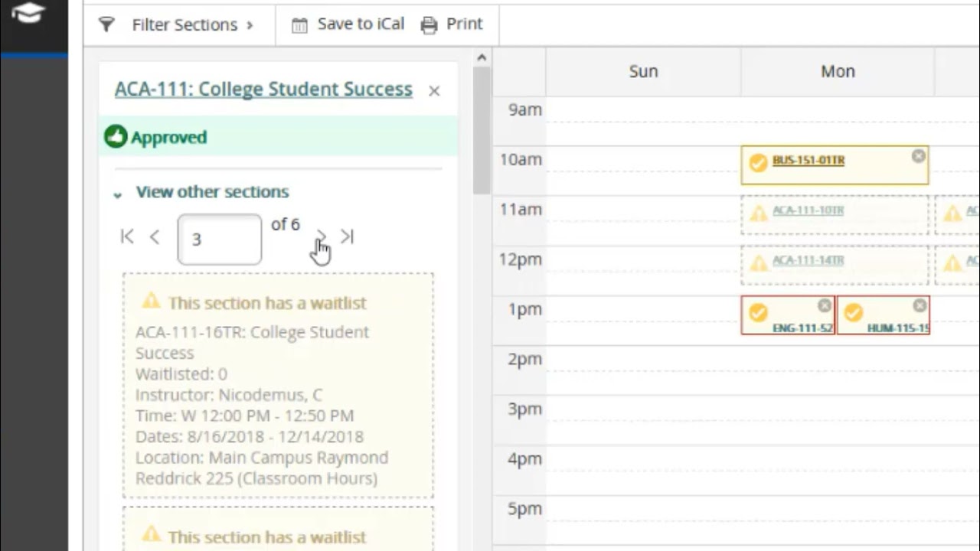Remove HUM-115 event from calendar
The height and width of the screenshot is (551, 980).
(920, 306)
